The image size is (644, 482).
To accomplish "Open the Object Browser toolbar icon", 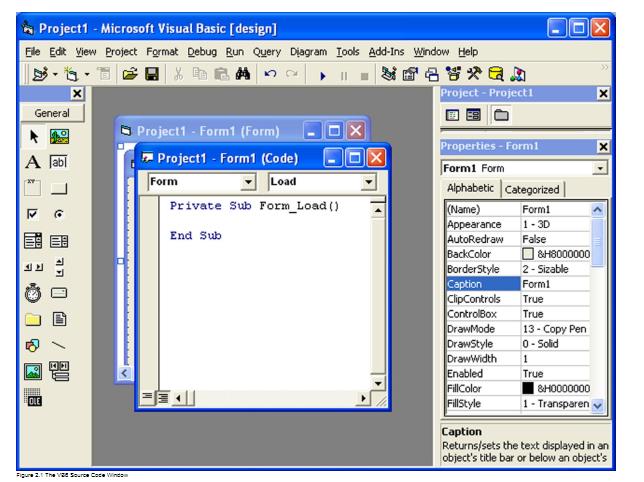I will click(x=453, y=74).
